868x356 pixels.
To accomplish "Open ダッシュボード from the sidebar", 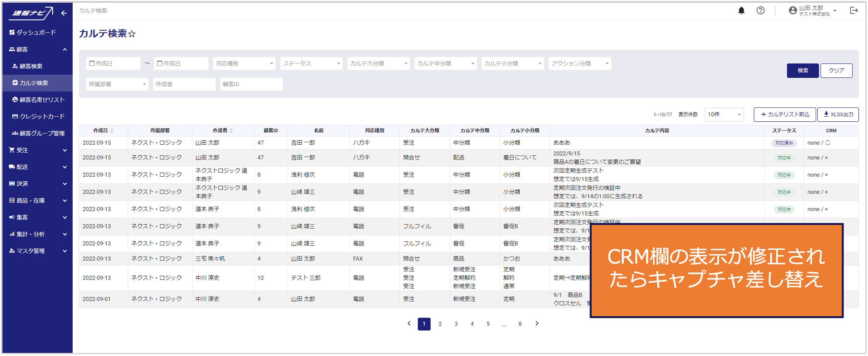I will click(x=36, y=32).
